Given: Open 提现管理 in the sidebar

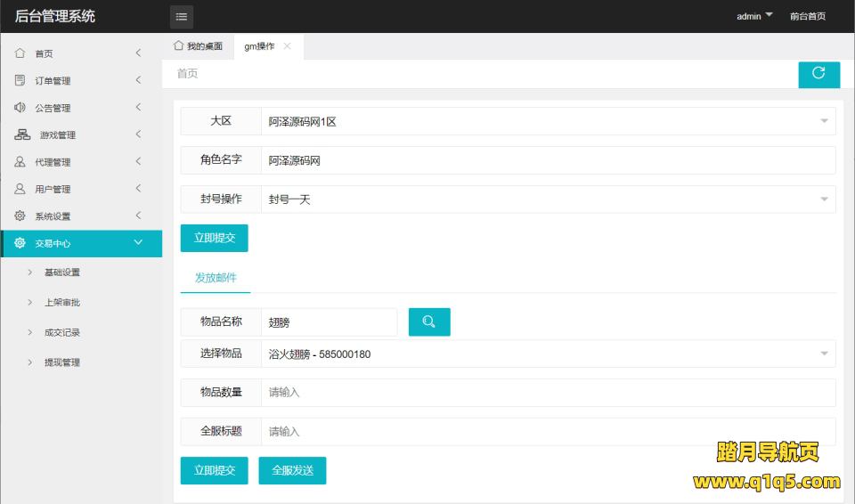Looking at the screenshot, I should coord(62,362).
